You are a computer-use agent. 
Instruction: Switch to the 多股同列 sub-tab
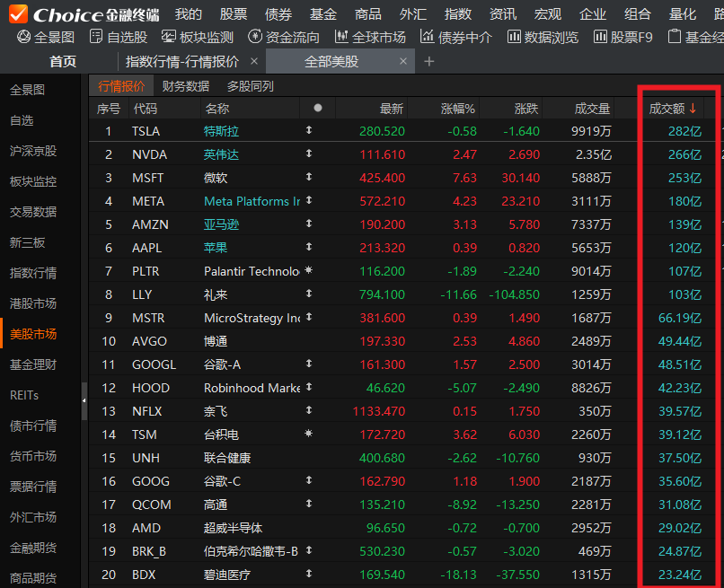(250, 86)
